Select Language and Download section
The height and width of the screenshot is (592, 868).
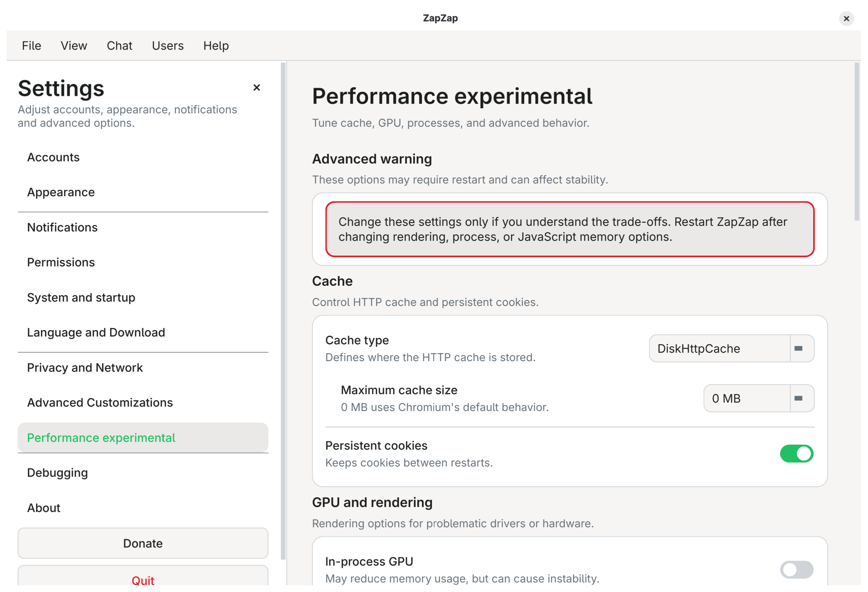point(143,332)
